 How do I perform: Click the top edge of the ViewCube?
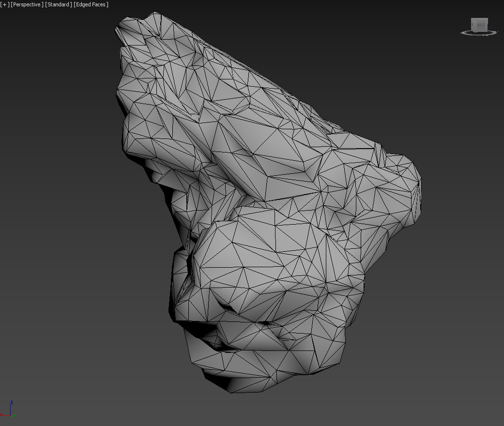point(480,18)
